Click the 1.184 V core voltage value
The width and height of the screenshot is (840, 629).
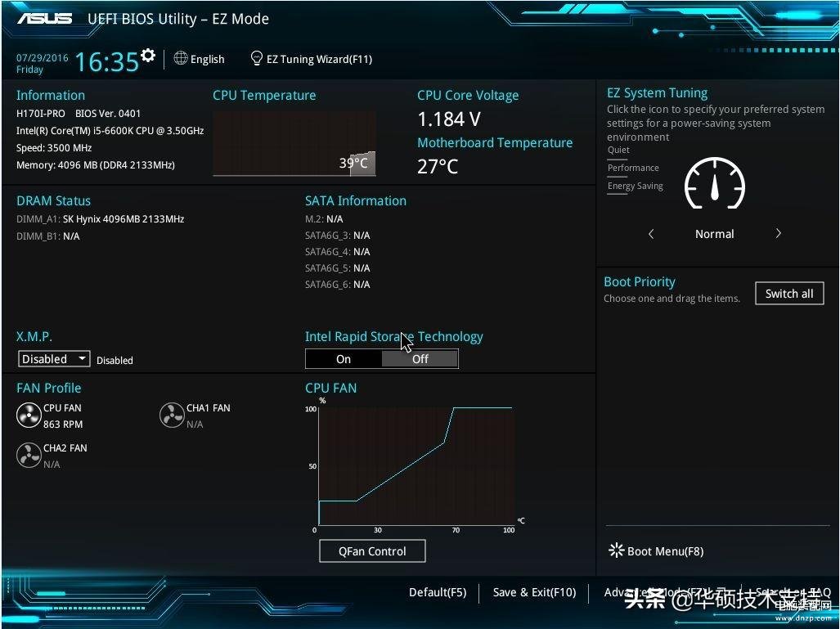pos(449,119)
